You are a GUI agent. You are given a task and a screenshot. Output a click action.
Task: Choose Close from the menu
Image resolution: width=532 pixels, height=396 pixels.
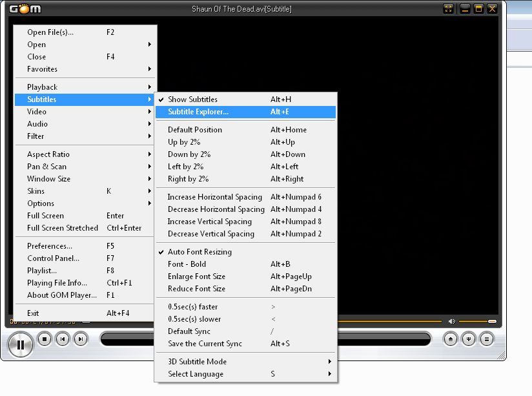click(x=85, y=57)
